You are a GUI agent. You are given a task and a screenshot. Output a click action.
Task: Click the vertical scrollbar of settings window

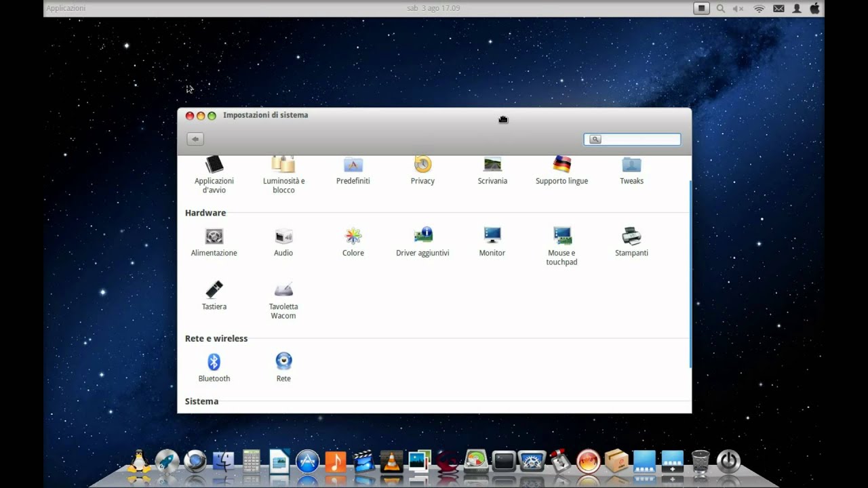(690, 273)
